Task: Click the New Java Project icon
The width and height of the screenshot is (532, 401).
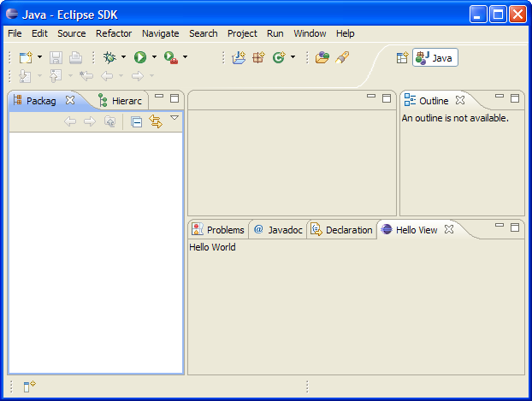Action: [x=239, y=57]
